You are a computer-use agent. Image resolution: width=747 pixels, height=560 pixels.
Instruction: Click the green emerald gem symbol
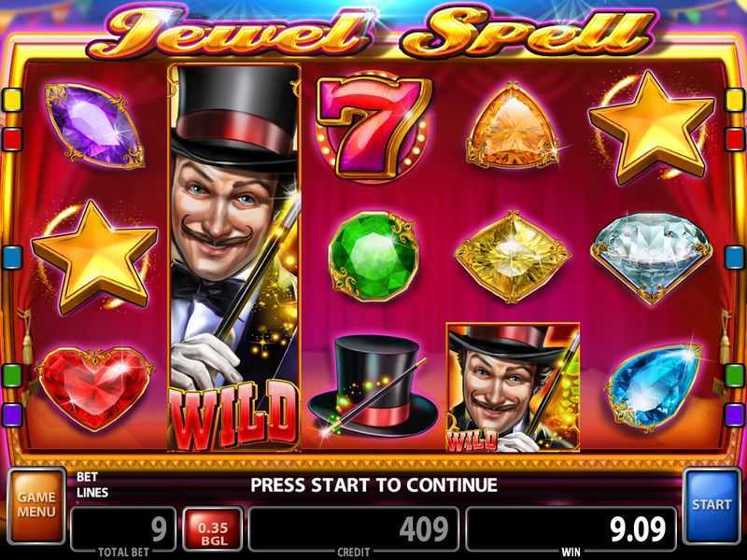pos(374,256)
